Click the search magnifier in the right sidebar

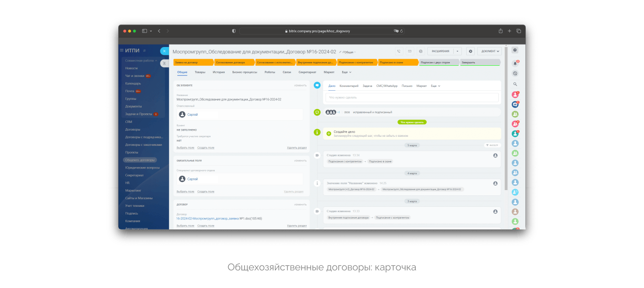515,84
